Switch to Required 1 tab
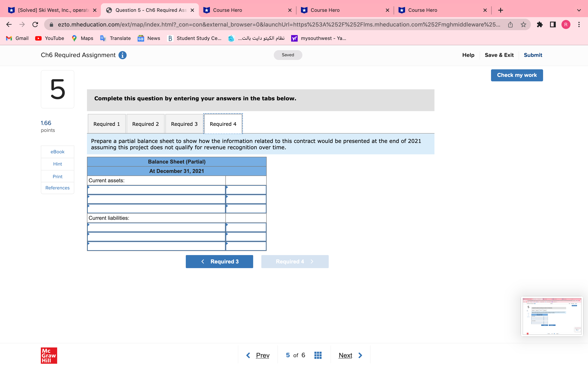Image resolution: width=588 pixels, height=367 pixels. click(x=107, y=124)
